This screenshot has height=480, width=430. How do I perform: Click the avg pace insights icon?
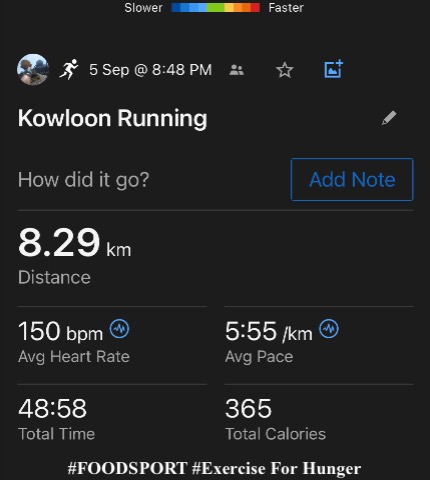329,329
